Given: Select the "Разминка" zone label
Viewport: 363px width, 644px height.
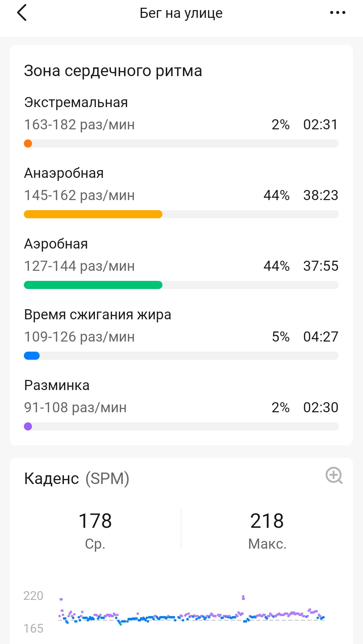Looking at the screenshot, I should click(57, 385).
